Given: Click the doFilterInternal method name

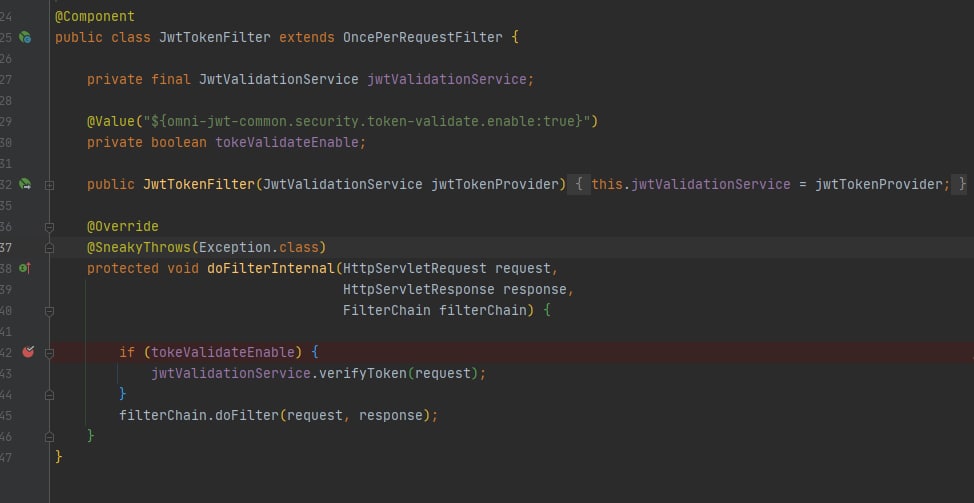Looking at the screenshot, I should (270, 268).
